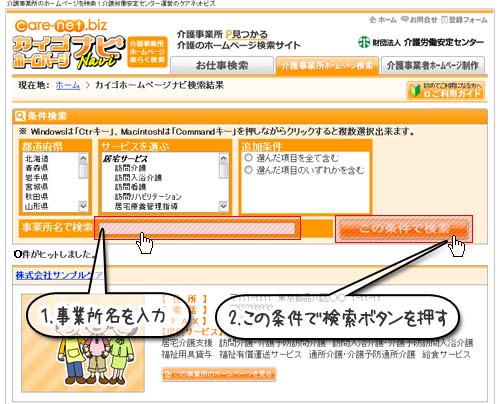Image resolution: width=500 pixels, height=404 pixels.
Task: Open the ご利用ガイド beginner guide badge
Action: [445, 90]
